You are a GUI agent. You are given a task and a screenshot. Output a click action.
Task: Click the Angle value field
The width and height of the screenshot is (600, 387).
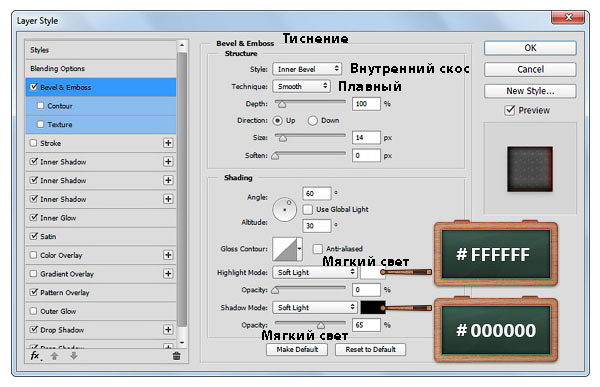click(316, 193)
